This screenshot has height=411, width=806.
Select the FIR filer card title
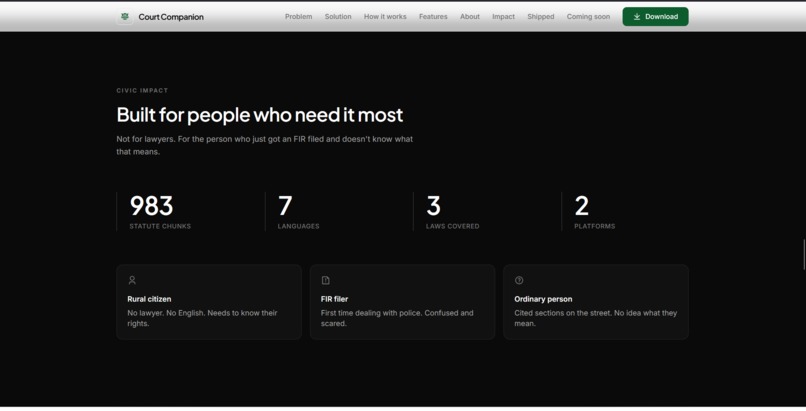(x=334, y=299)
